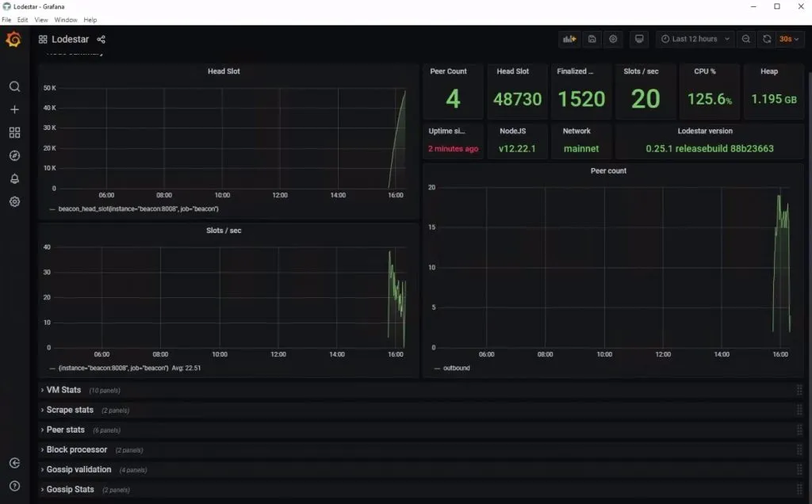Open dashboard settings gear in top bar
Viewport: 812px width, 504px height.
pyautogui.click(x=613, y=39)
